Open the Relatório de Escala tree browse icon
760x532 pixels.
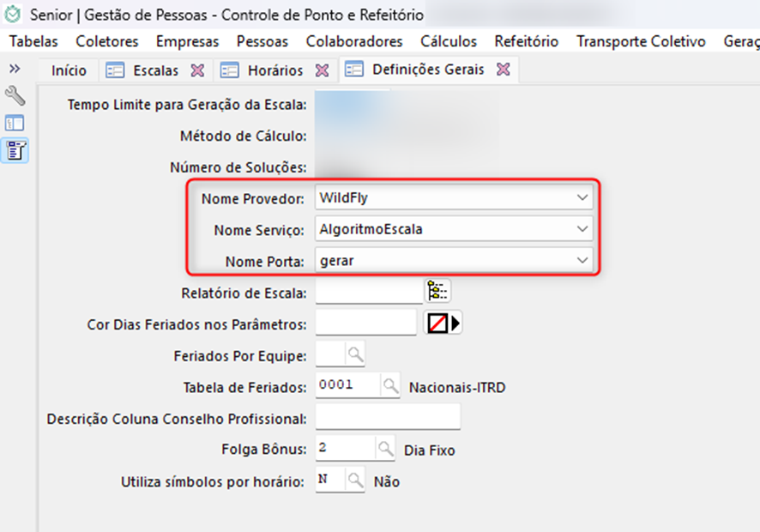pos(437,293)
